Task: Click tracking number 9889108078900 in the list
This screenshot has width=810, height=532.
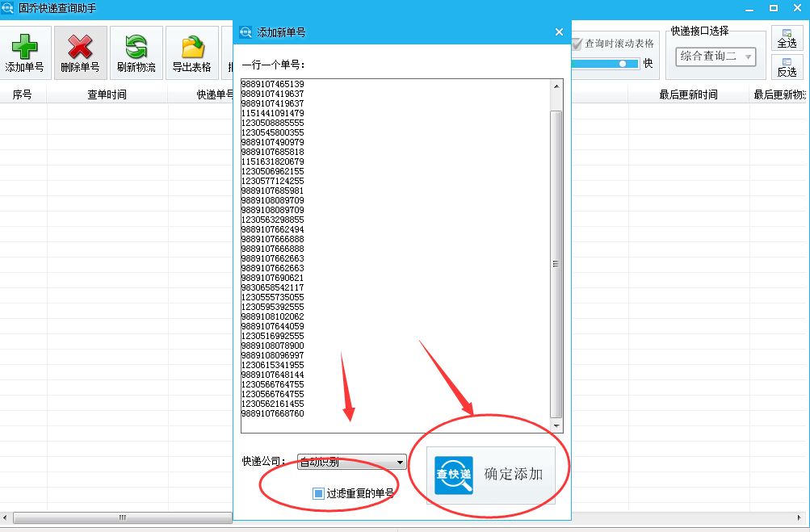Action: click(273, 346)
